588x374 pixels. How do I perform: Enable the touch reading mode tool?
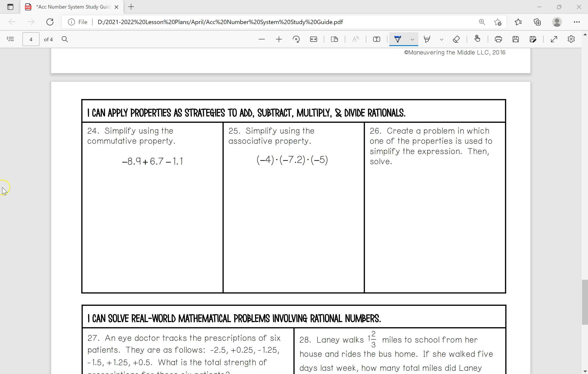click(477, 39)
